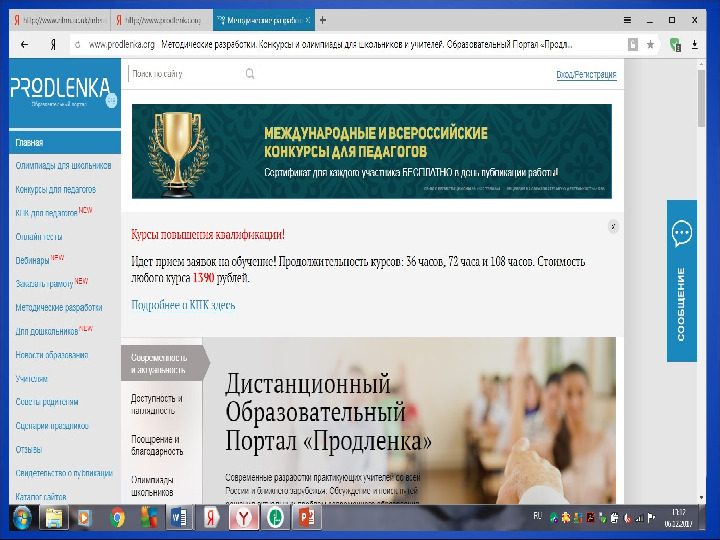
Task: Open Windows Explorer from the taskbar
Action: click(x=54, y=518)
